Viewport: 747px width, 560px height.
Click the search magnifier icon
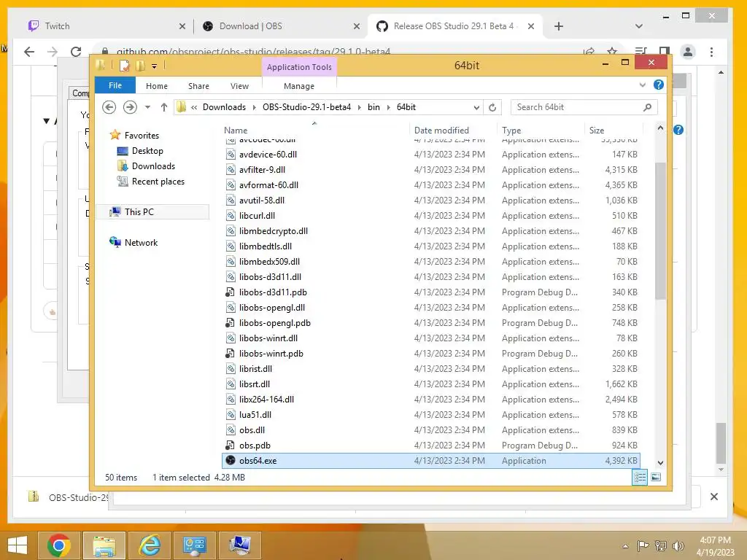[x=647, y=108]
